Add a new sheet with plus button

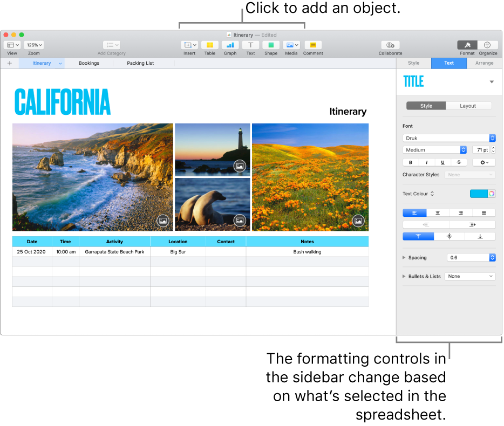(9, 63)
